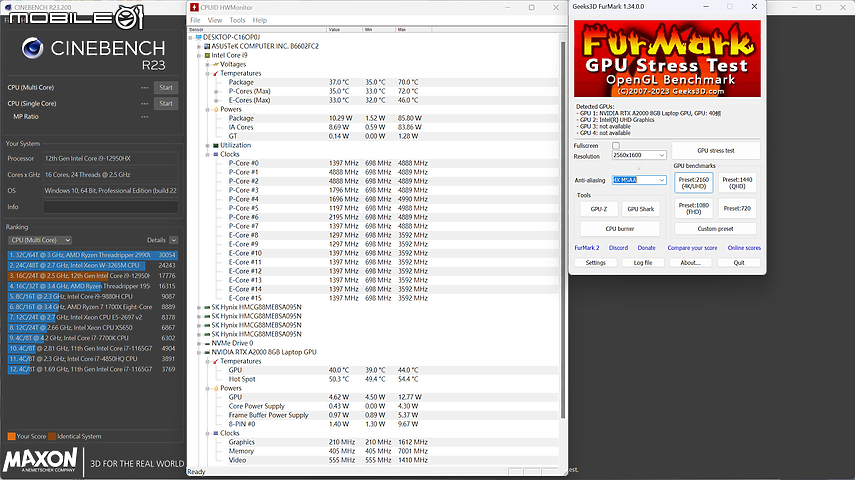Click the HWMonitor vertical scrollbar
Image resolution: width=855 pixels, height=480 pixels.
point(563,229)
